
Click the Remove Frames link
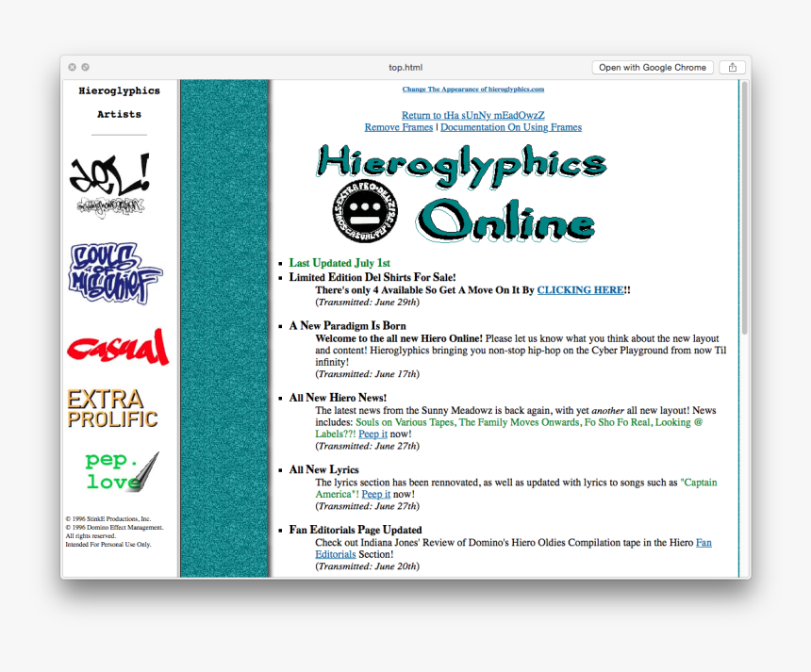click(x=399, y=127)
